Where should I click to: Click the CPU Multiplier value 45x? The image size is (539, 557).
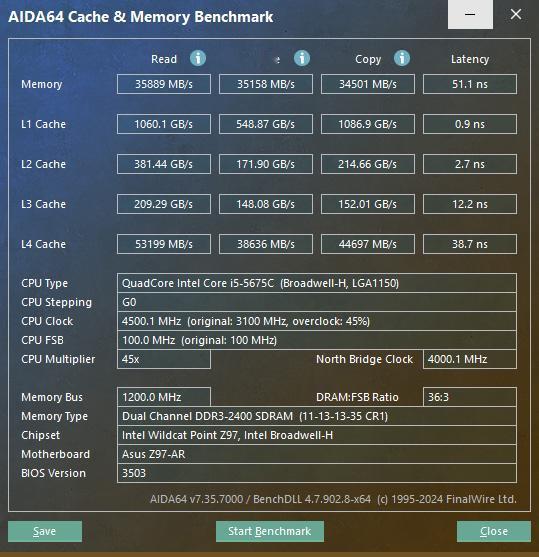point(164,359)
